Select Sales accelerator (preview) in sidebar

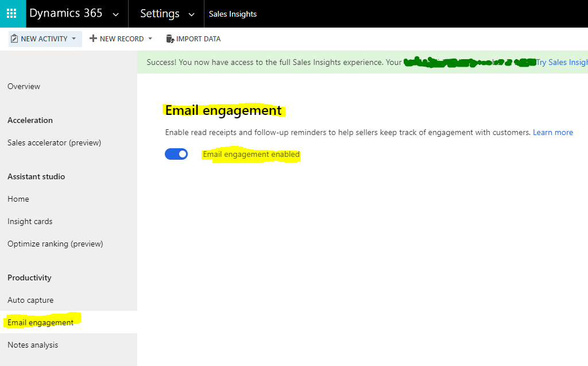point(54,142)
